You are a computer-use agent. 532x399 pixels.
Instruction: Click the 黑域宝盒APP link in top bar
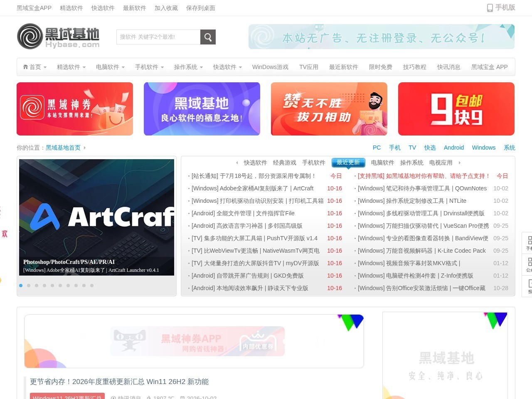point(34,8)
